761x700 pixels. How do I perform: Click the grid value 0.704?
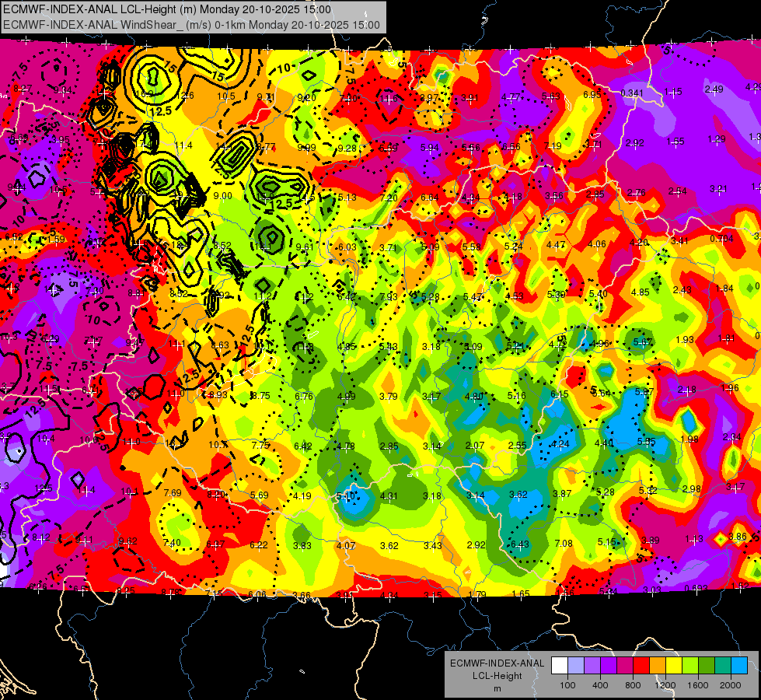click(x=721, y=239)
